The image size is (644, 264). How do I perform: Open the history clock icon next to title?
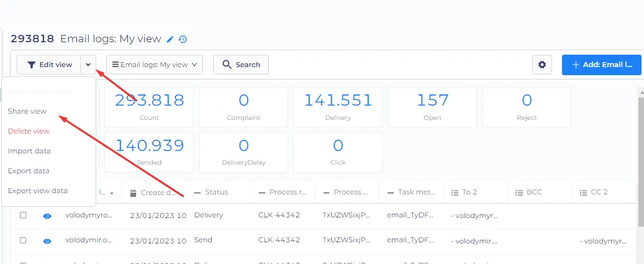click(183, 39)
